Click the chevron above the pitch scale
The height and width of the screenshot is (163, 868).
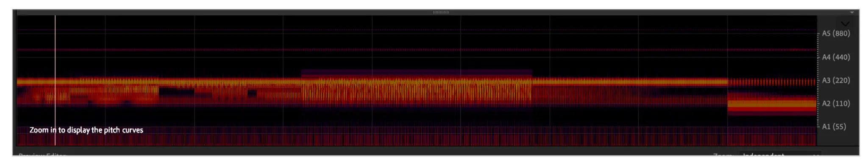(x=845, y=24)
